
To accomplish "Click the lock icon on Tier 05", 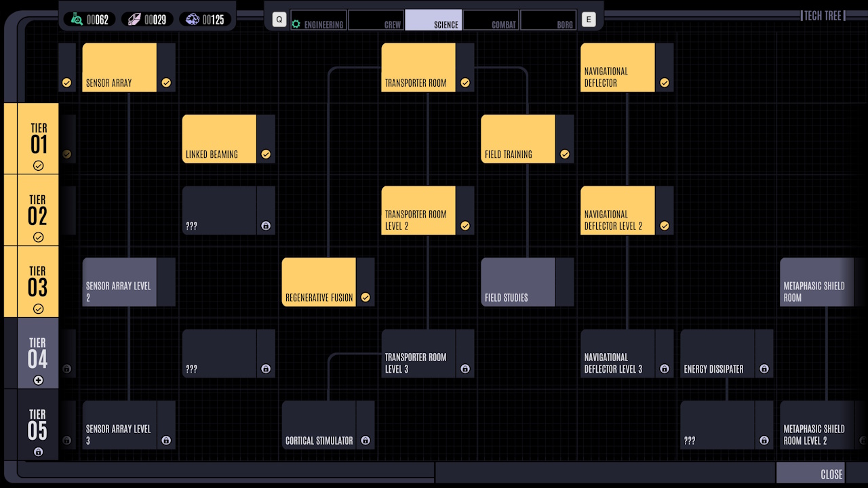I will tap(39, 451).
